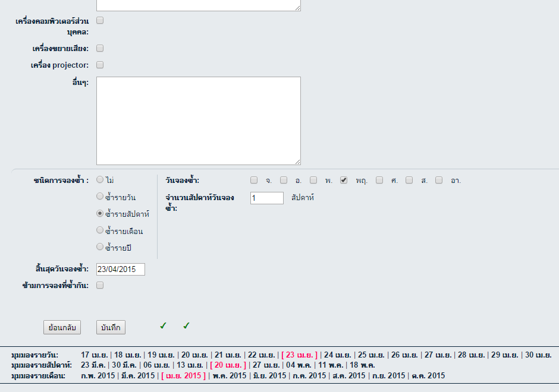Click the right green checkmark icon
The height and width of the screenshot is (392, 559).
coord(186,325)
